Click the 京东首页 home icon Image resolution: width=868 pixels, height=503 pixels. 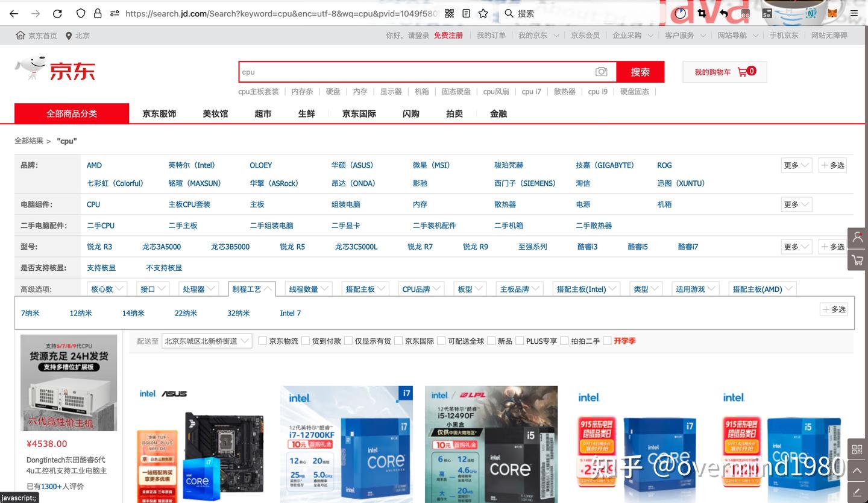tap(20, 35)
